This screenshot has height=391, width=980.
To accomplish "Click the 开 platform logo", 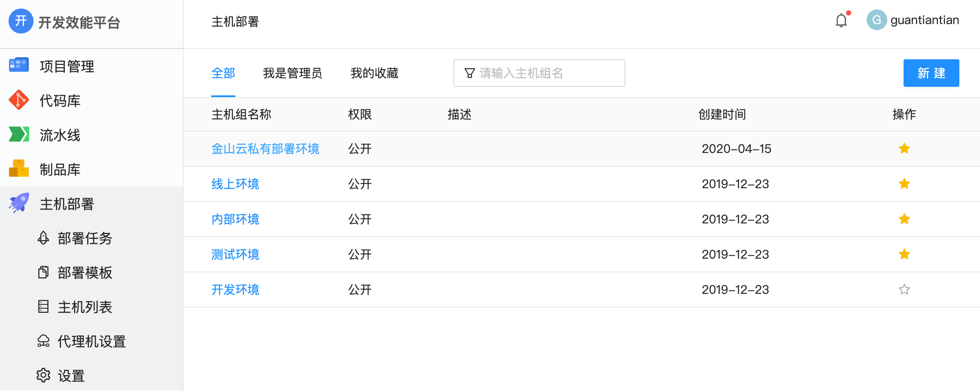I will [x=20, y=21].
